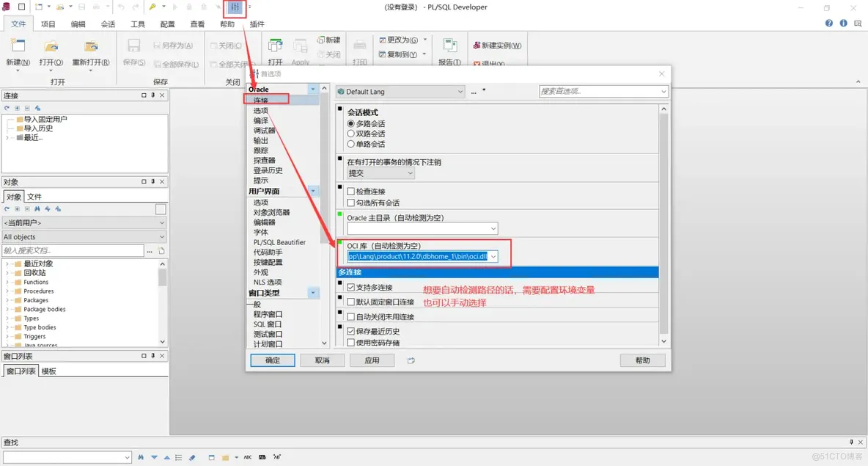This screenshot has height=466, width=868.
Task: Open the 工具 menu tab
Action: point(138,23)
